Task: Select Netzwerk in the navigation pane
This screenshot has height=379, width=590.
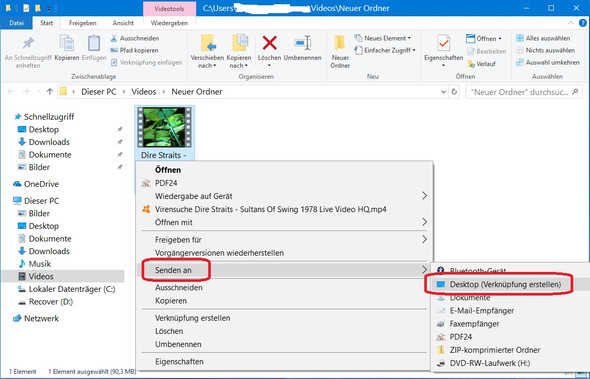Action: (36, 318)
